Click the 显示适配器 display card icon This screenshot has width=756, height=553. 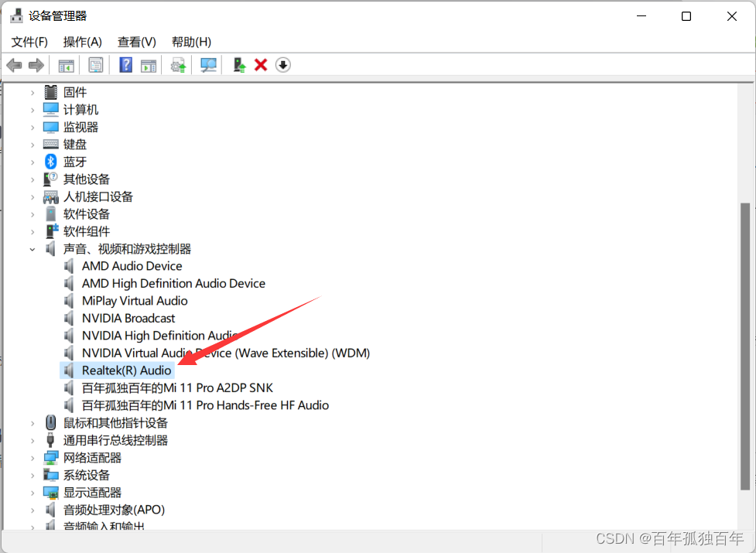click(x=50, y=493)
